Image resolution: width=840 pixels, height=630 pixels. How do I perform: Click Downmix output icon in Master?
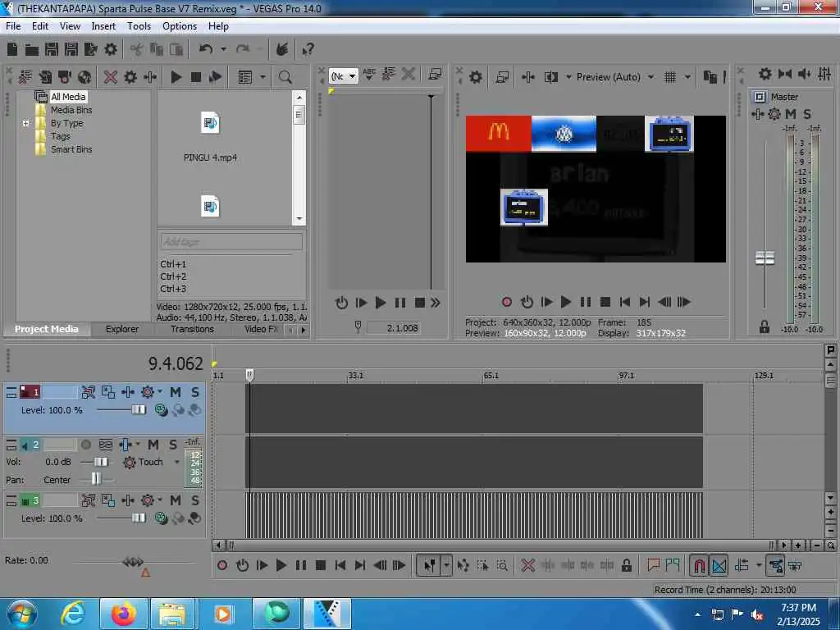tap(785, 74)
